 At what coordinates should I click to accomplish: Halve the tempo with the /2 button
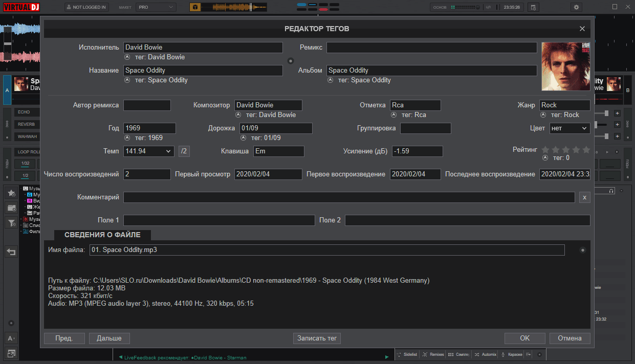184,151
